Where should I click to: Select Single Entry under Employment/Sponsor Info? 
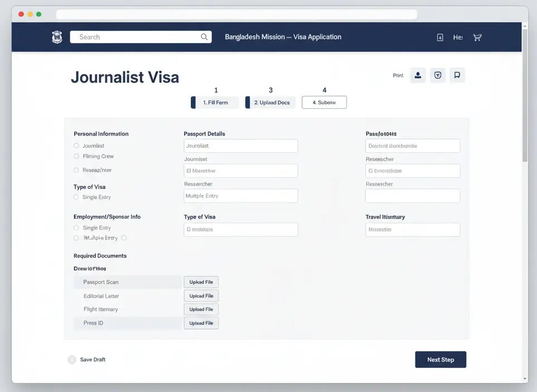(76, 228)
